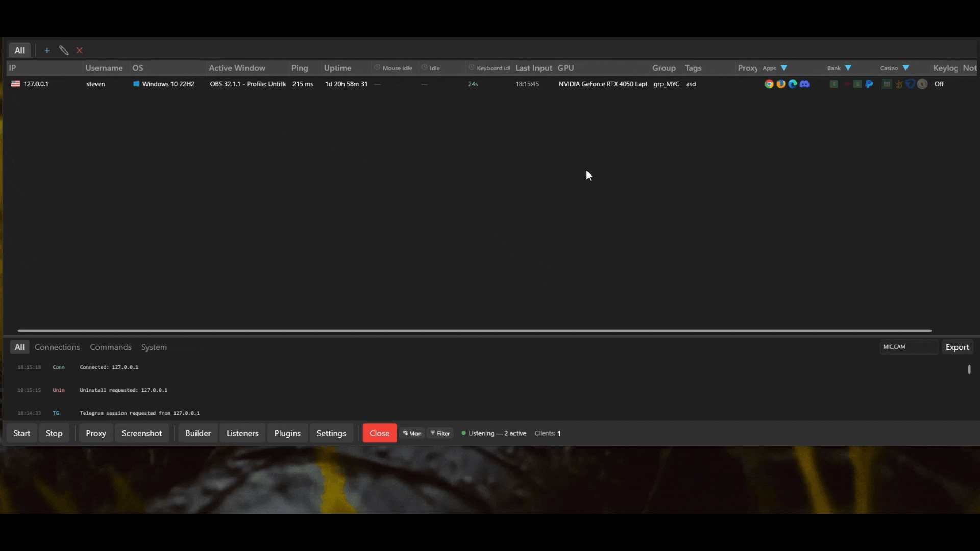Click the clock icon next to Keyboard idle
Screen dimensions: 980x551
click(472, 68)
